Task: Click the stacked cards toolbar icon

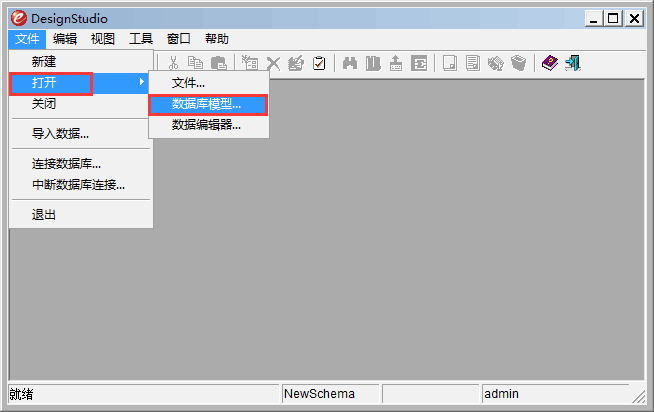Action: point(496,63)
